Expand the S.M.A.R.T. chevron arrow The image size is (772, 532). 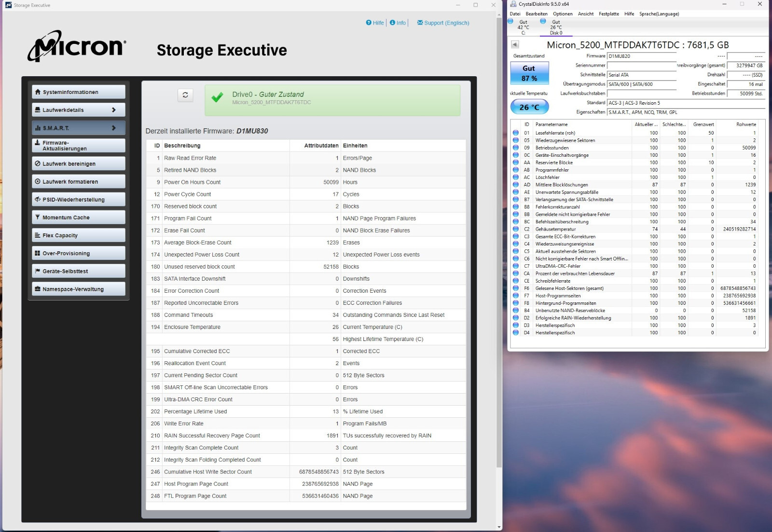pos(114,128)
